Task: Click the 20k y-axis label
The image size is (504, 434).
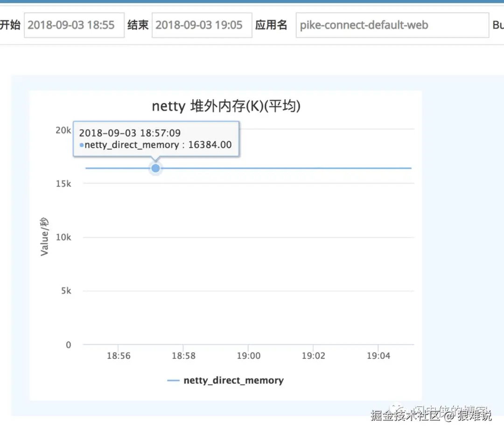Action: click(63, 130)
